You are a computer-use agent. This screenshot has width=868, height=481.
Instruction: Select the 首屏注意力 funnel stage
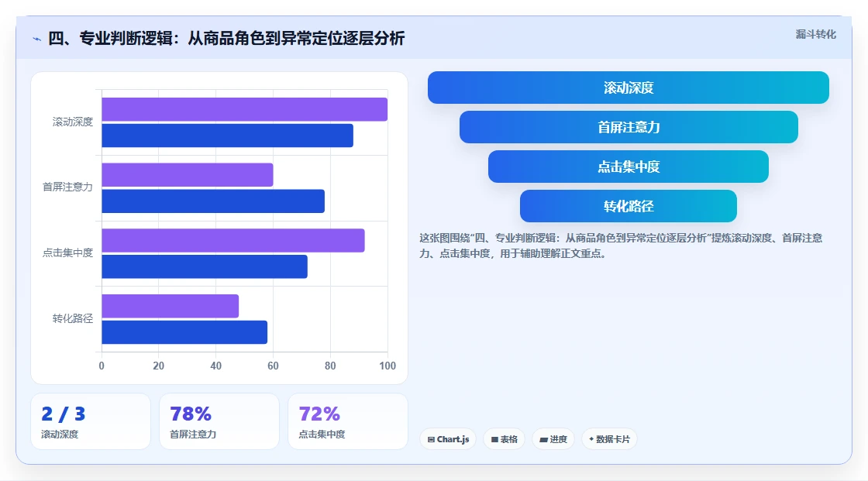629,127
